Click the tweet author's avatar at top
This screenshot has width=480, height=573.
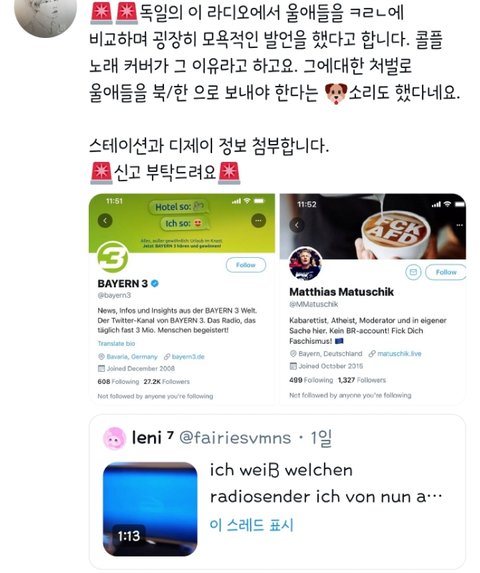(x=45, y=15)
